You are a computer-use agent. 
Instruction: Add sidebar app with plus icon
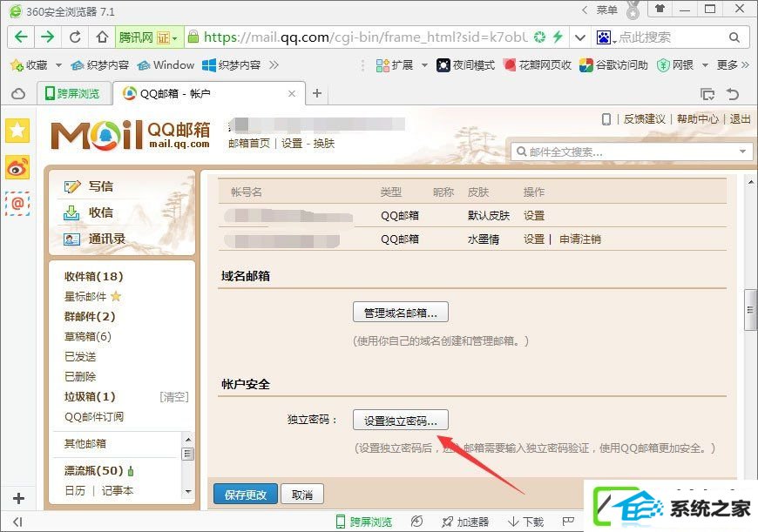tap(18, 498)
